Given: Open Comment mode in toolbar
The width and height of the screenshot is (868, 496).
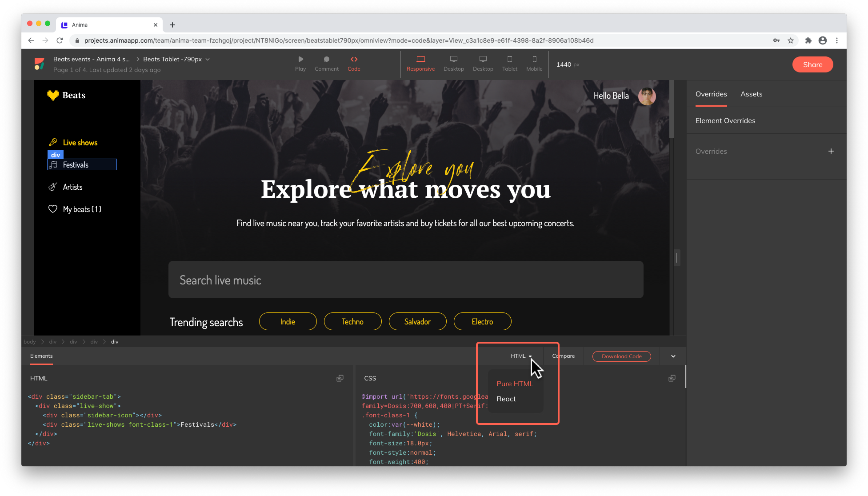Looking at the screenshot, I should (326, 60).
